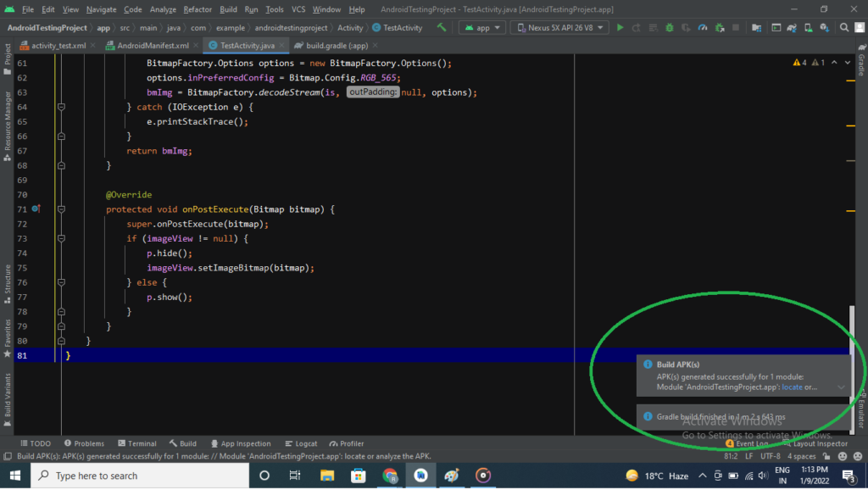The height and width of the screenshot is (490, 868).
Task: Open Google Chrome from the taskbar
Action: click(x=390, y=476)
